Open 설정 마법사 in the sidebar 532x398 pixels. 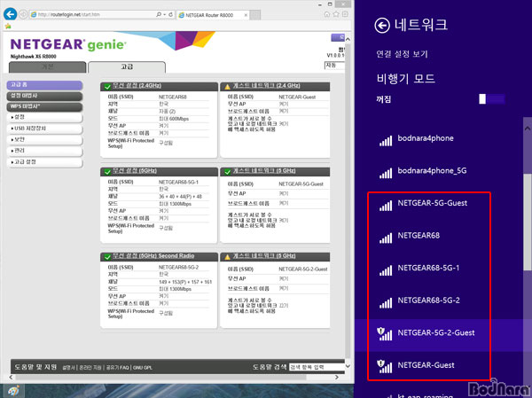coord(44,96)
